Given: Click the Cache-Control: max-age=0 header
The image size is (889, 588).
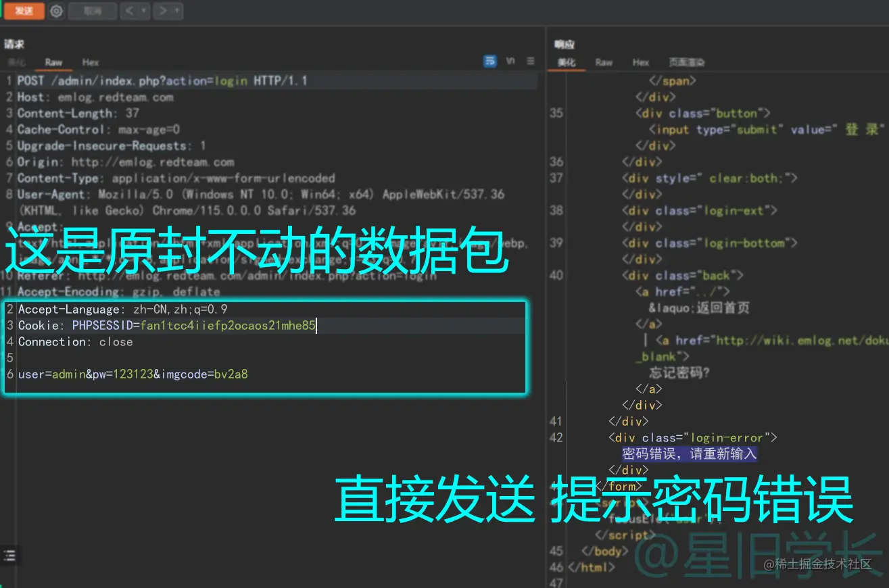Looking at the screenshot, I should pyautogui.click(x=99, y=130).
